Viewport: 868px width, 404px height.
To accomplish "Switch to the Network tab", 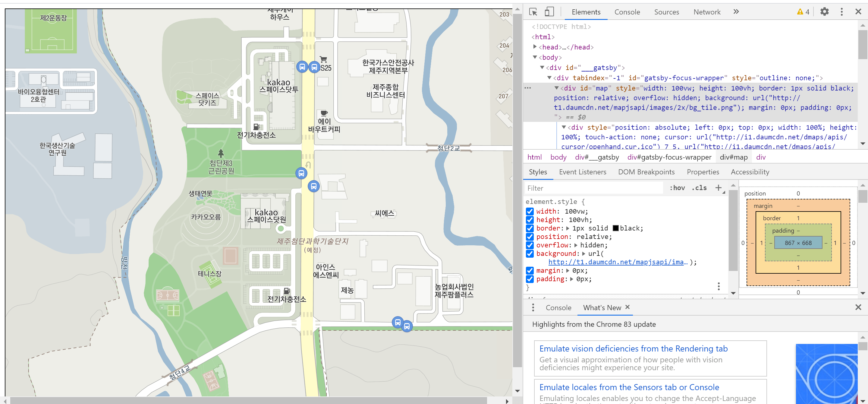I will pos(707,12).
